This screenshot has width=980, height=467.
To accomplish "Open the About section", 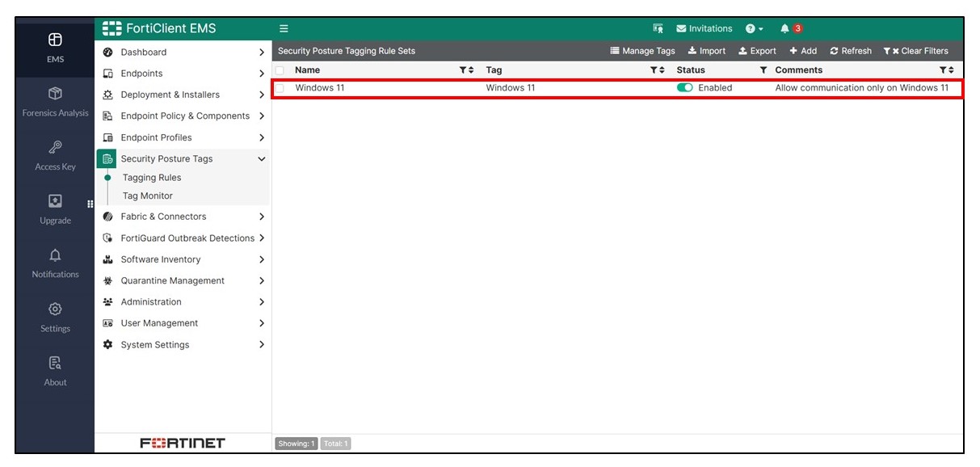I will (55, 371).
